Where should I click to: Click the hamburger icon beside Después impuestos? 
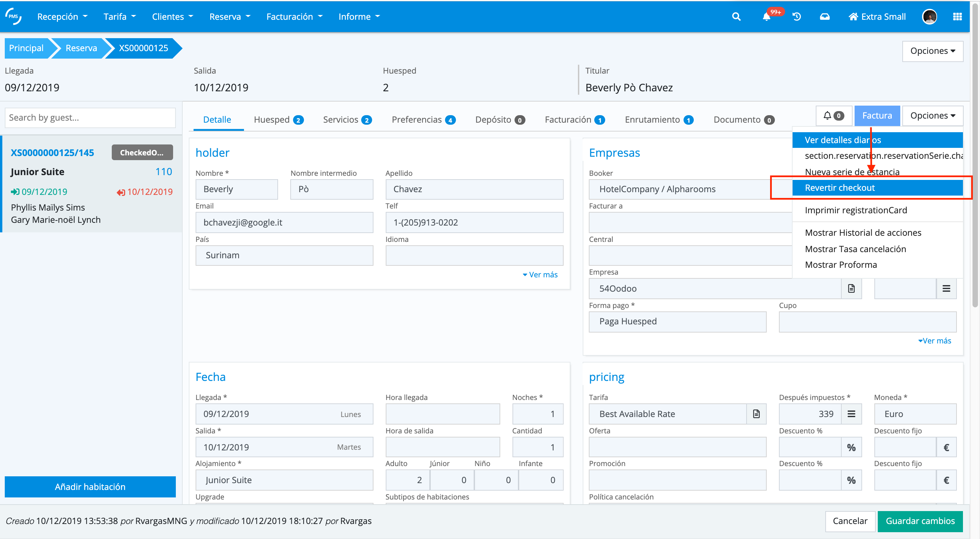(x=852, y=414)
